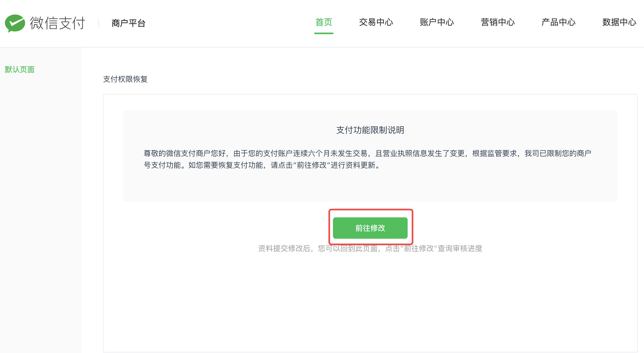The width and height of the screenshot is (644, 353).
Task: Select 产品中心 from top menu
Action: point(558,22)
